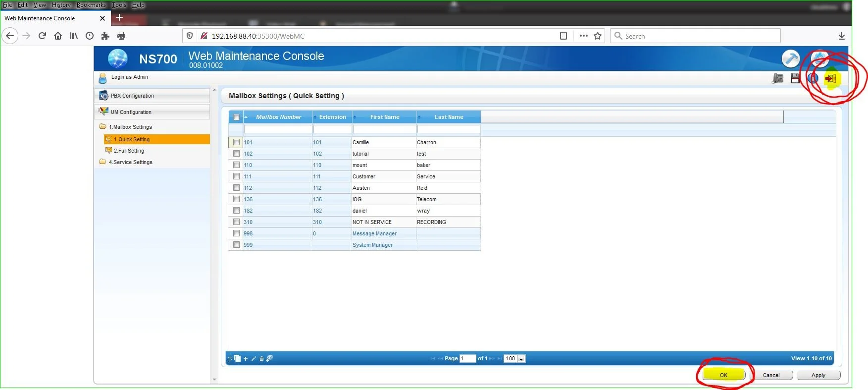Open the Bookmarks menu
Screen dimensions: 868x390
coord(91,5)
